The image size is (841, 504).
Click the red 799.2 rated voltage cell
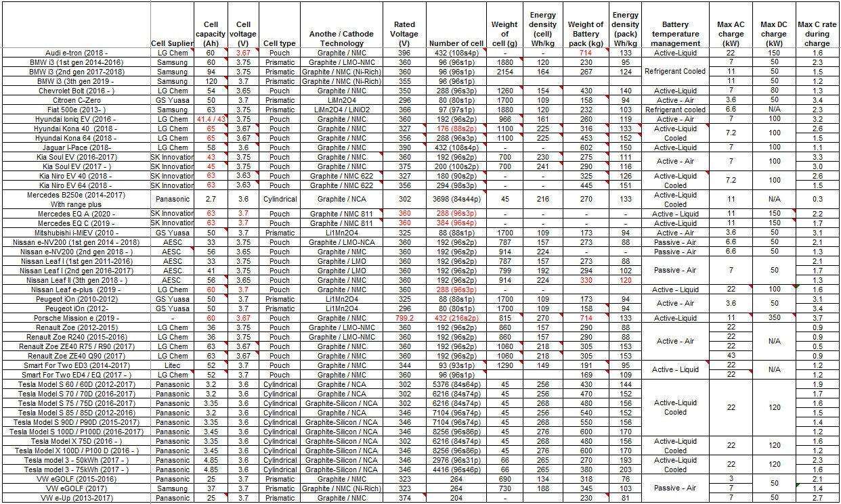(x=404, y=318)
